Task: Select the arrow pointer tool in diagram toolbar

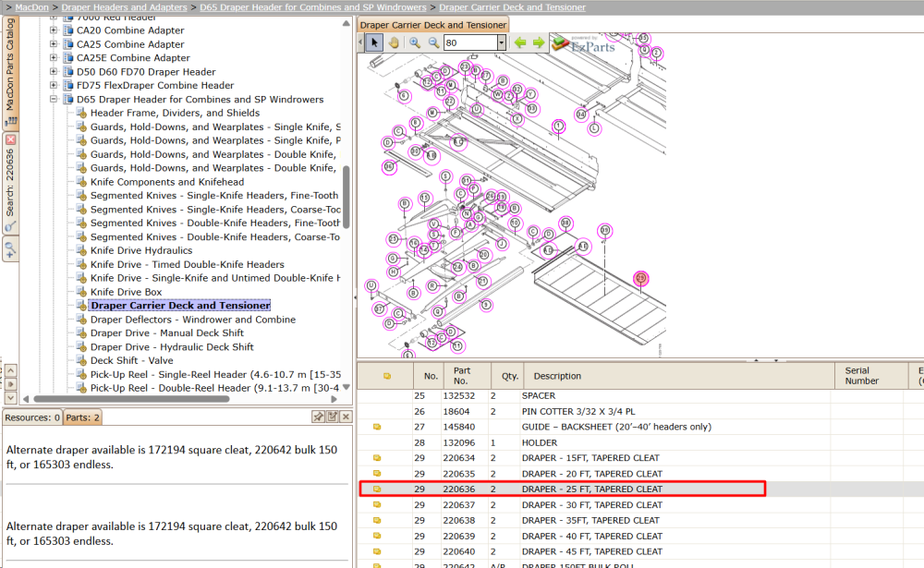Action: (x=374, y=42)
